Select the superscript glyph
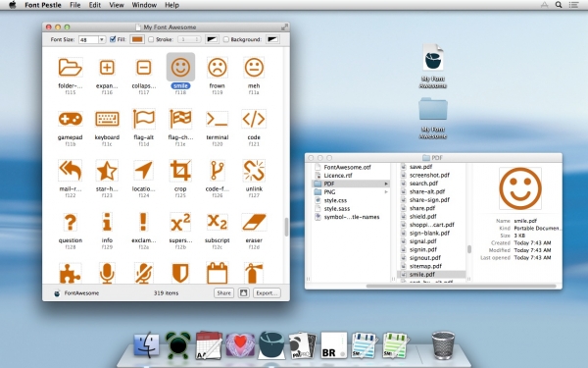The height and width of the screenshot is (368, 588). click(x=180, y=222)
